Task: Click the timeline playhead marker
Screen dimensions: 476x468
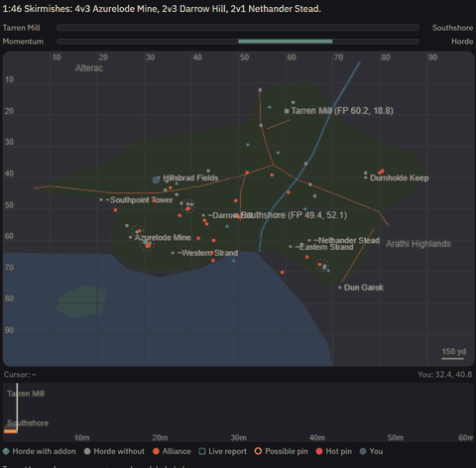Action: click(x=17, y=408)
